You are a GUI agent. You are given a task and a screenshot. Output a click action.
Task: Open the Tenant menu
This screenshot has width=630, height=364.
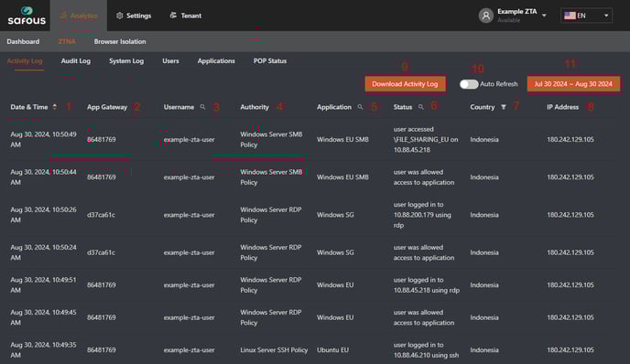point(186,16)
